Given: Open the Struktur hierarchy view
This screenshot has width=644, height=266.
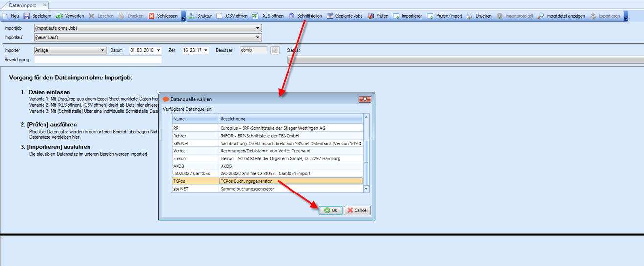Looking at the screenshot, I should (200, 16).
